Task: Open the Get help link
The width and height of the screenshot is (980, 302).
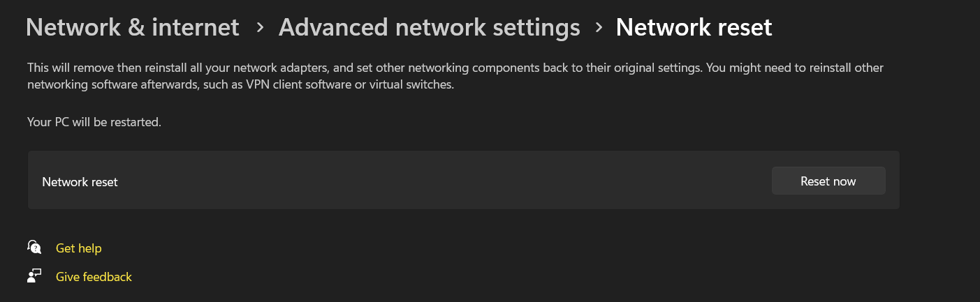Action: [78, 248]
